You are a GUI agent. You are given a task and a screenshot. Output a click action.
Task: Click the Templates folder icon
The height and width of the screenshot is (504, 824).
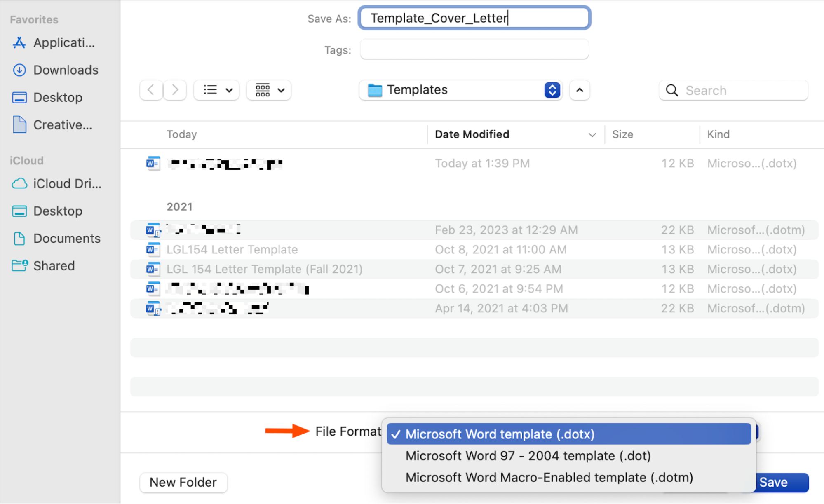click(x=375, y=90)
